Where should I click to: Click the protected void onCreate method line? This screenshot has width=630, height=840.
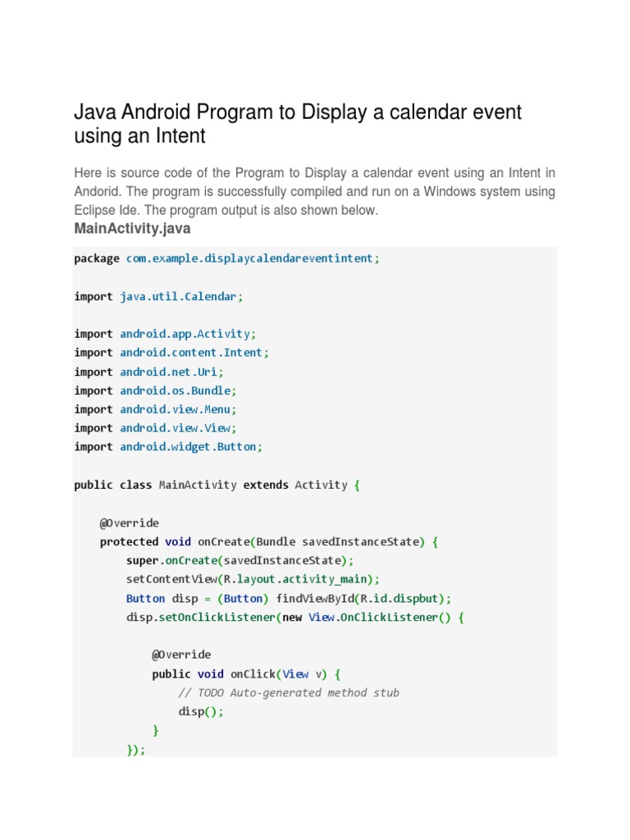[x=269, y=541]
